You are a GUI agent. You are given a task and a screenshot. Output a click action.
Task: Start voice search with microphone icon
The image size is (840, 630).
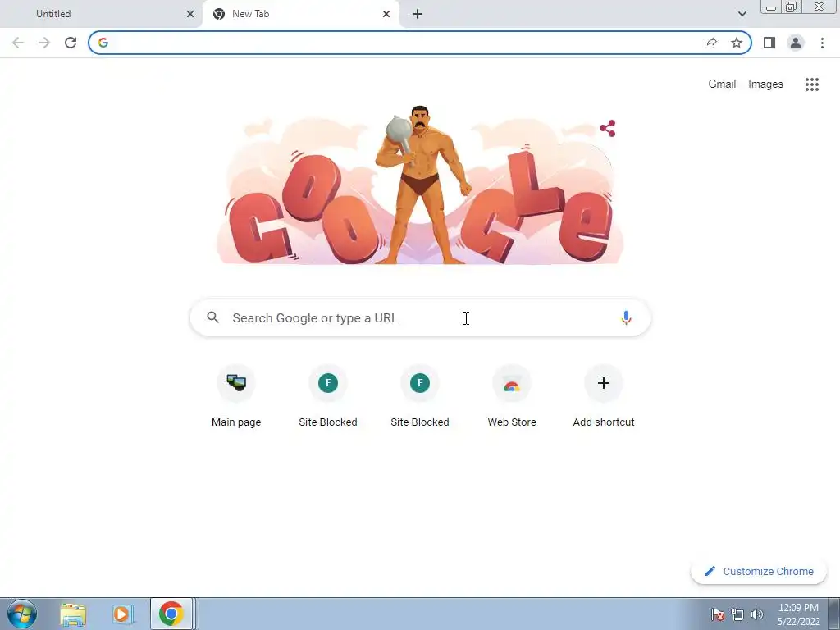pos(626,317)
